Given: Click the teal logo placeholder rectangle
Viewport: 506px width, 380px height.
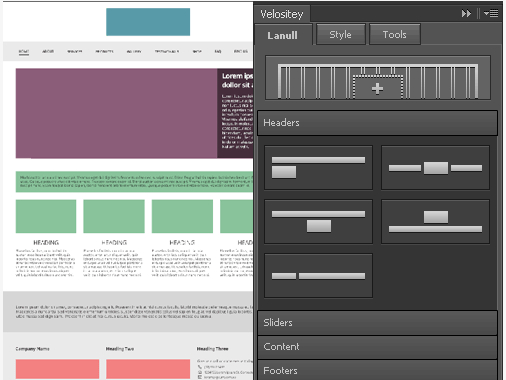Looking at the screenshot, I should [148, 22].
